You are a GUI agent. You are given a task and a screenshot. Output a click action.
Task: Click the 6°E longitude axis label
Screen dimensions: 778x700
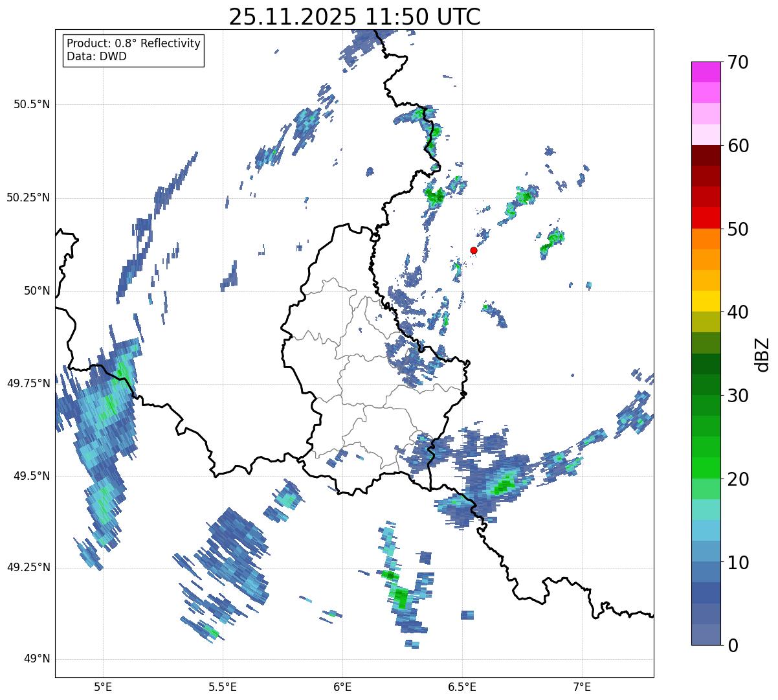click(x=342, y=686)
